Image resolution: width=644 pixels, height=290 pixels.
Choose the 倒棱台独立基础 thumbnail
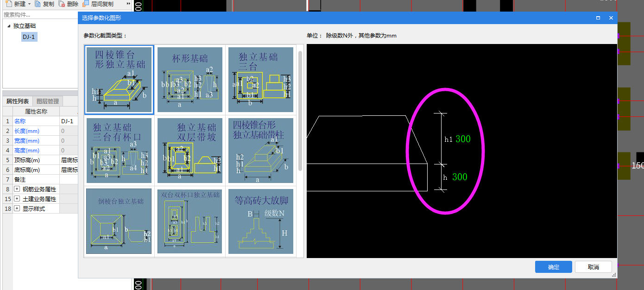[119, 221]
